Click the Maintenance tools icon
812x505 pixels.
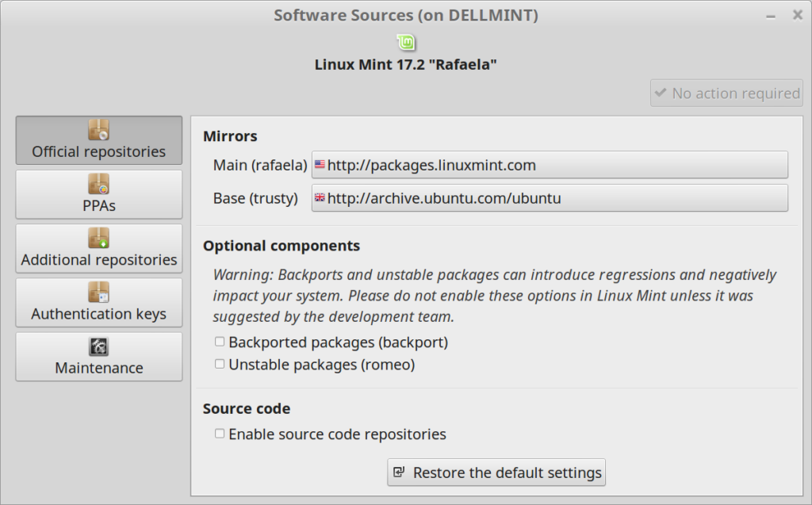[x=99, y=346]
